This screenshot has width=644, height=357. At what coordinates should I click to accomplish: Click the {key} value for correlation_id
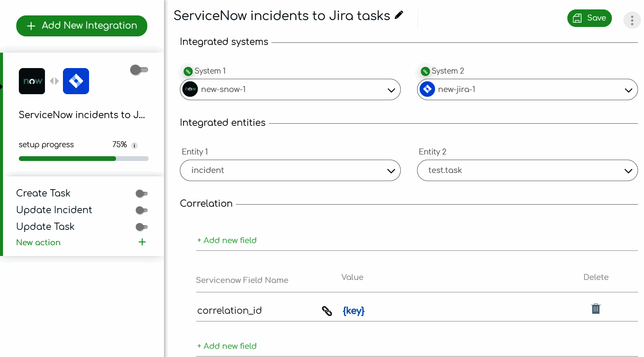pyautogui.click(x=354, y=311)
